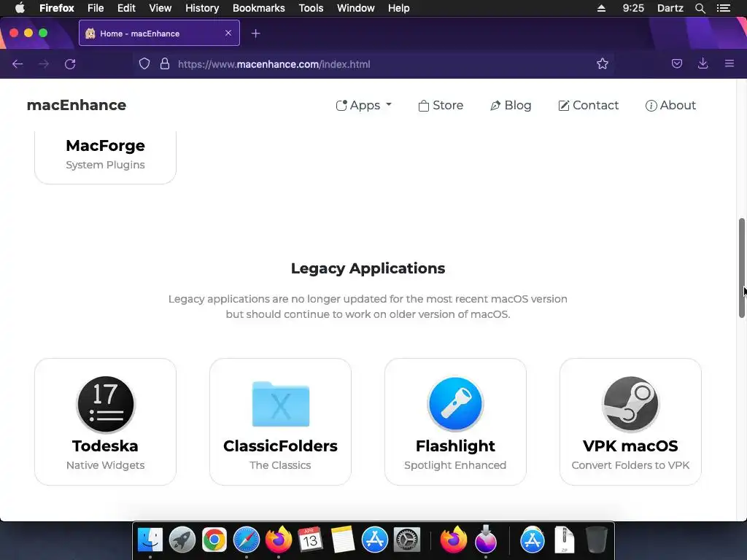The height and width of the screenshot is (560, 747).
Task: Select the Flashlight title text
Action: click(x=455, y=446)
